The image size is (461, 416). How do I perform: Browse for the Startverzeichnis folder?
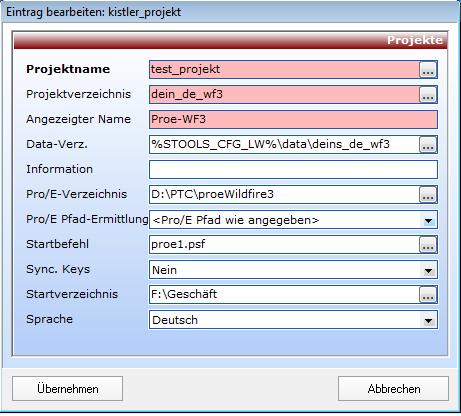pyautogui.click(x=428, y=295)
